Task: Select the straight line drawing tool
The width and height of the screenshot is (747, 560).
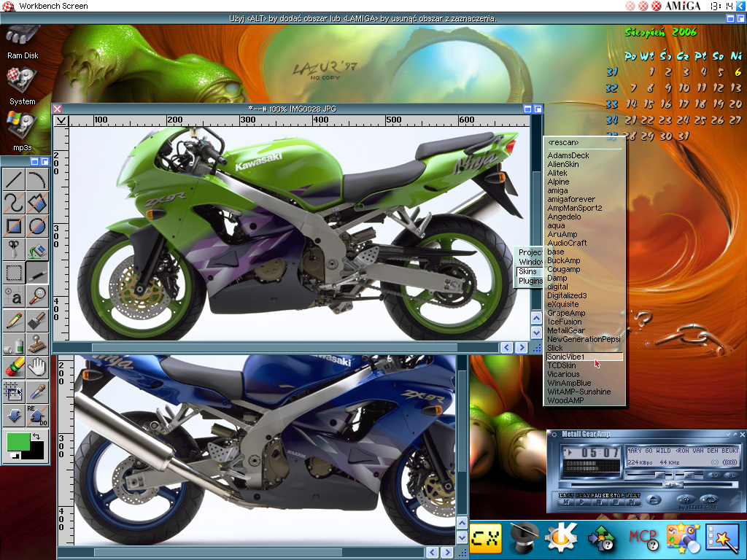Action: [14, 180]
